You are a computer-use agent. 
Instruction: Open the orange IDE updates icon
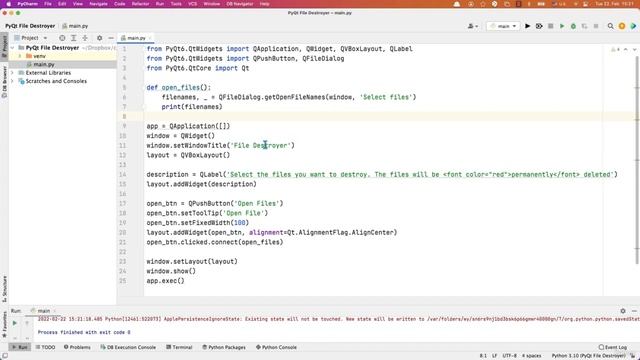[622, 26]
